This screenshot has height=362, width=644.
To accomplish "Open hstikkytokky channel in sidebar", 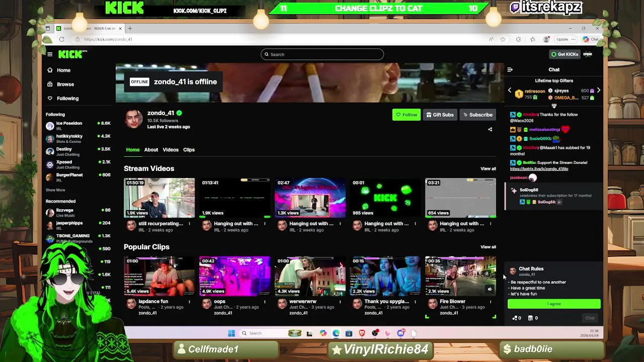I will pyautogui.click(x=78, y=139).
